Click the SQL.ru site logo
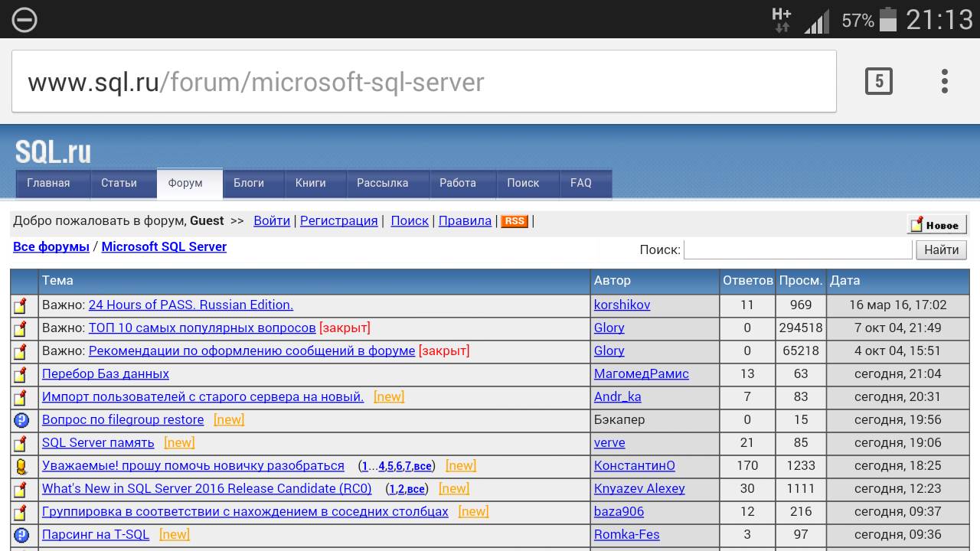The height and width of the screenshot is (551, 980). pos(53,152)
